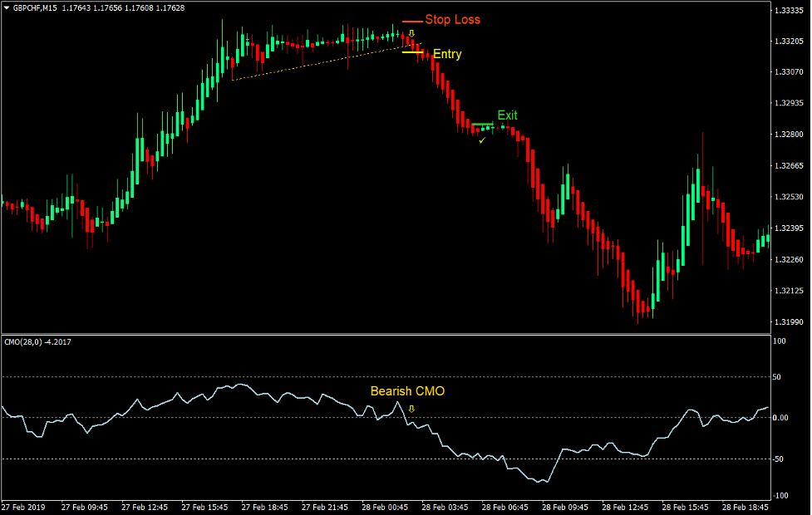Image resolution: width=812 pixels, height=515 pixels.
Task: Click the Bearish CMO text label
Action: click(408, 390)
